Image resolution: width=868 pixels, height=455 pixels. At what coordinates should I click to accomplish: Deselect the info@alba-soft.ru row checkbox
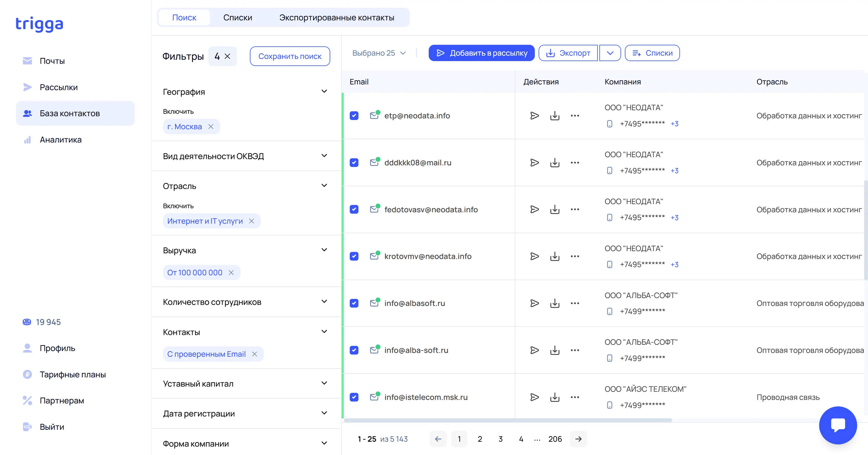(x=354, y=350)
